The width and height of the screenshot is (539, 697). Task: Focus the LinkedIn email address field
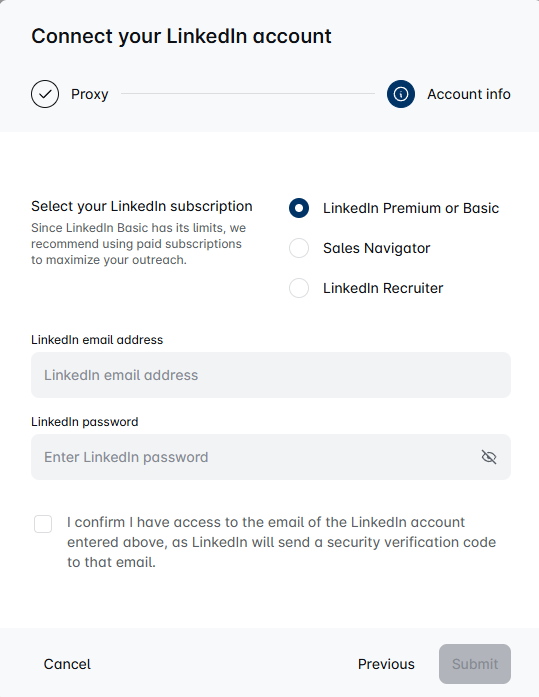point(271,375)
